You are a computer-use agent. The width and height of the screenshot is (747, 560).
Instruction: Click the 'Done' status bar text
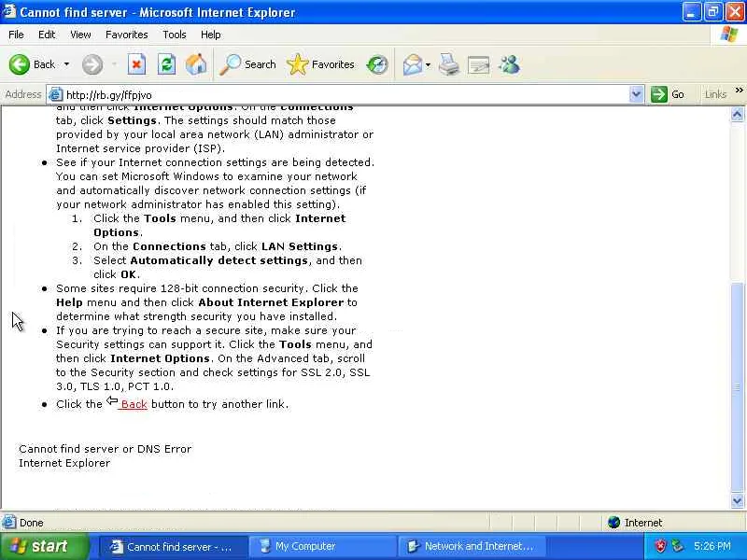coord(32,523)
